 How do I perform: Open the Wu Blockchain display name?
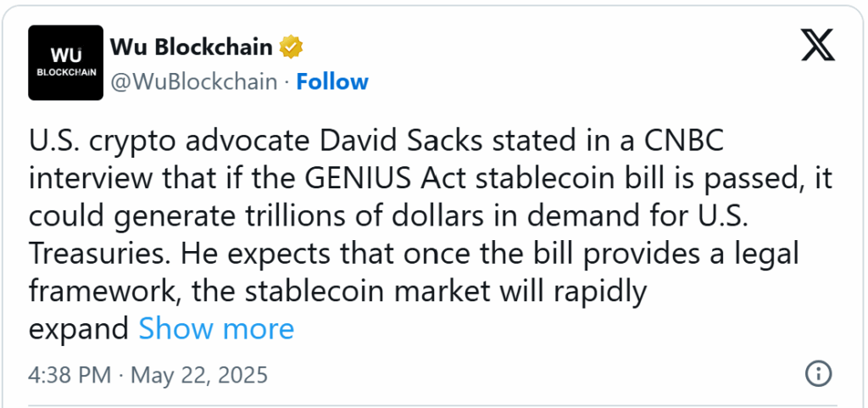pos(191,47)
